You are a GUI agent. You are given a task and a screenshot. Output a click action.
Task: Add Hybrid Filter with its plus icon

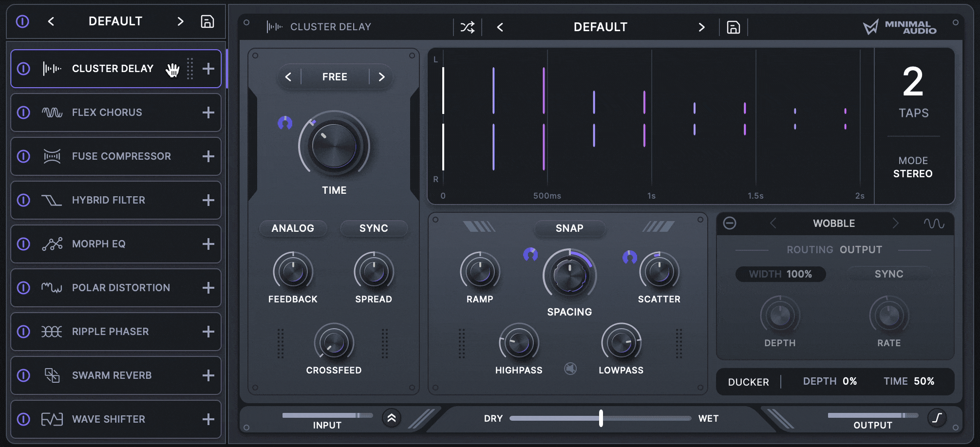click(x=208, y=200)
